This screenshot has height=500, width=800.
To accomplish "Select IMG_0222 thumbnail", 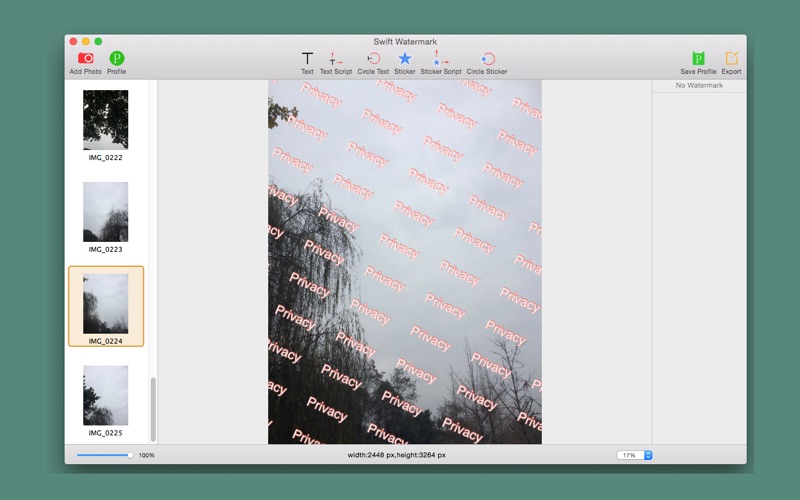I will coord(106,119).
